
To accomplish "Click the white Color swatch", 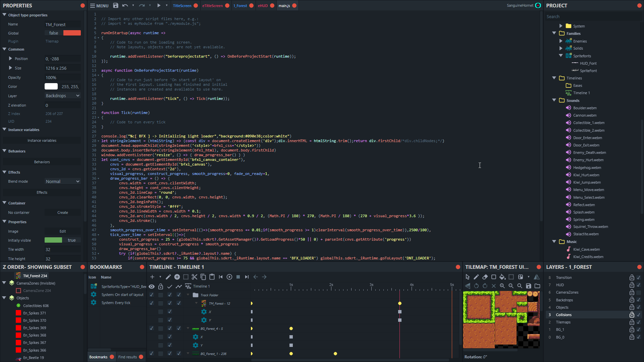I will [51, 86].
